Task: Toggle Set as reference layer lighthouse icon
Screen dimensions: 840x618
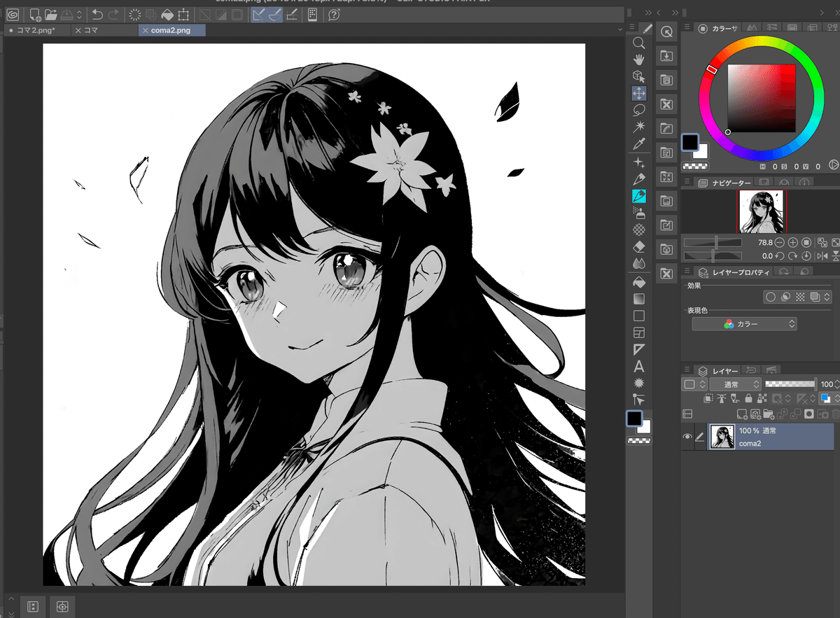Action: pos(722,399)
